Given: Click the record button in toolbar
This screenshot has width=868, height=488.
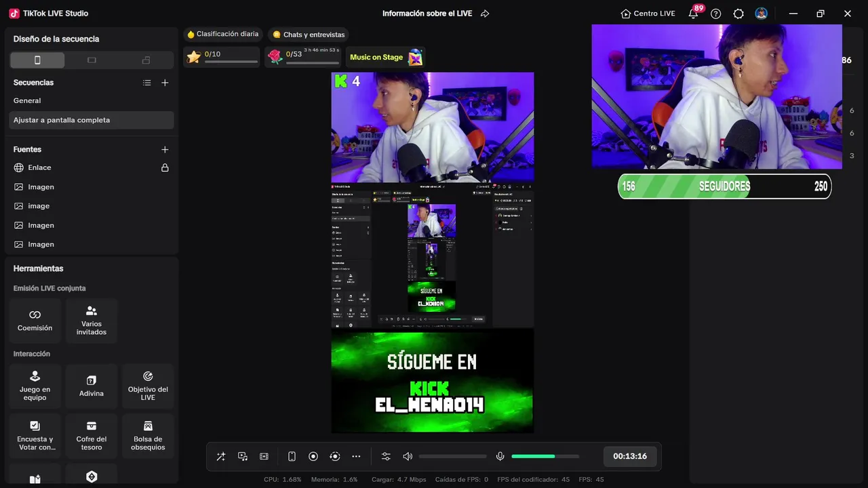Looking at the screenshot, I should click(313, 457).
